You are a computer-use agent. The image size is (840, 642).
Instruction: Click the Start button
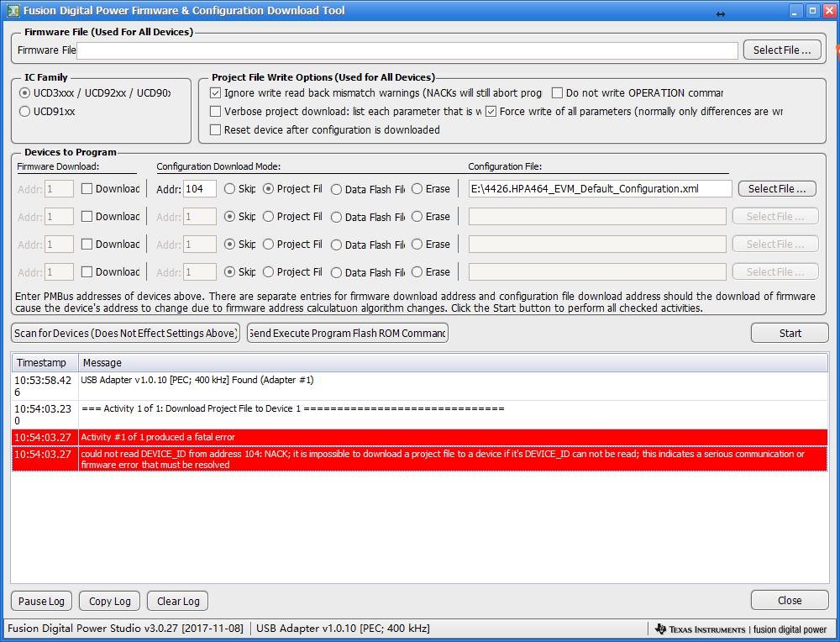790,333
